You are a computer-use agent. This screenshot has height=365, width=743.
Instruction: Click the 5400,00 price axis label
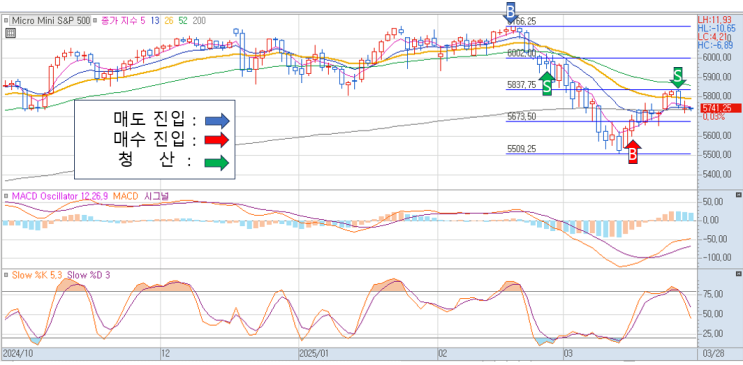click(x=717, y=174)
